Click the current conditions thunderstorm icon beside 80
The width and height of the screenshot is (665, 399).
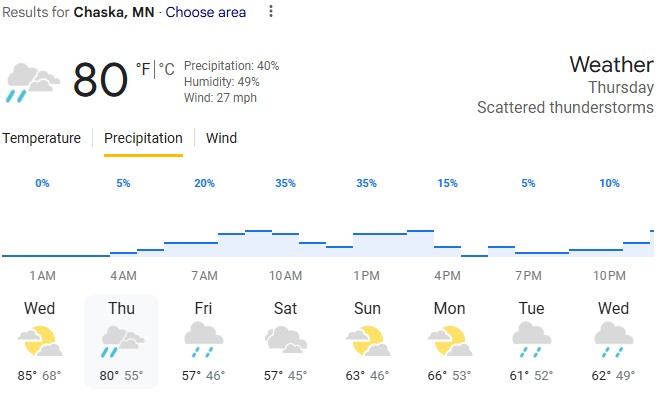coord(33,83)
